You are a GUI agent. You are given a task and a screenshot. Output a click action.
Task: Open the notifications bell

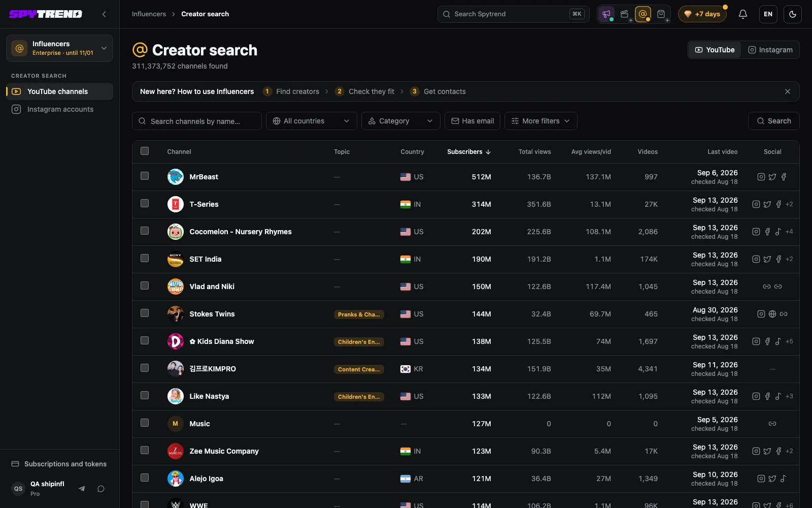(x=743, y=14)
